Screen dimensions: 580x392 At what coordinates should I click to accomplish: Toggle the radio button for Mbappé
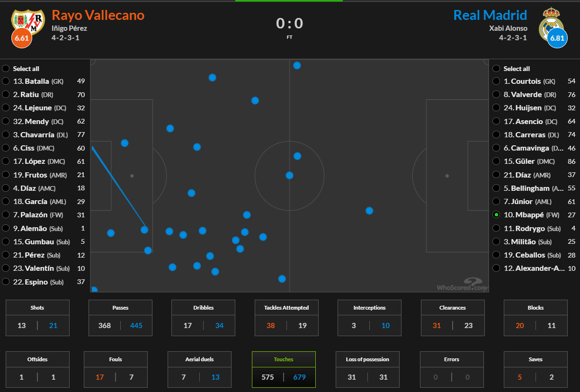[496, 214]
